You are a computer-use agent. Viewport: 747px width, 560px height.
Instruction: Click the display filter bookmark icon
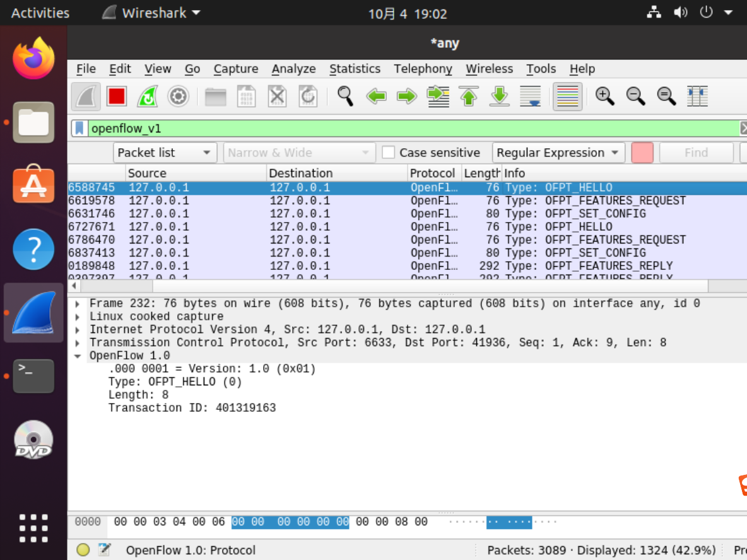tap(79, 128)
